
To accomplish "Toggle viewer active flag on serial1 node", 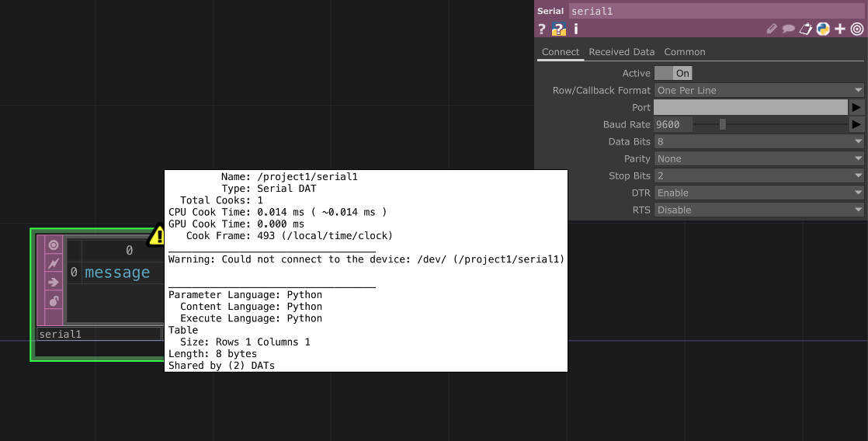I will [54, 245].
